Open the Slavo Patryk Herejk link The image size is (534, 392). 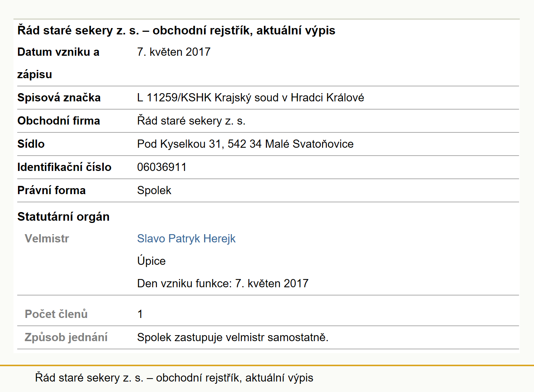point(186,239)
